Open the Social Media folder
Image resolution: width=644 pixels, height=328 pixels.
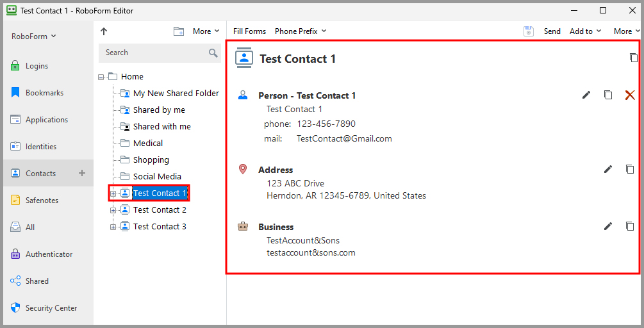pyautogui.click(x=157, y=177)
